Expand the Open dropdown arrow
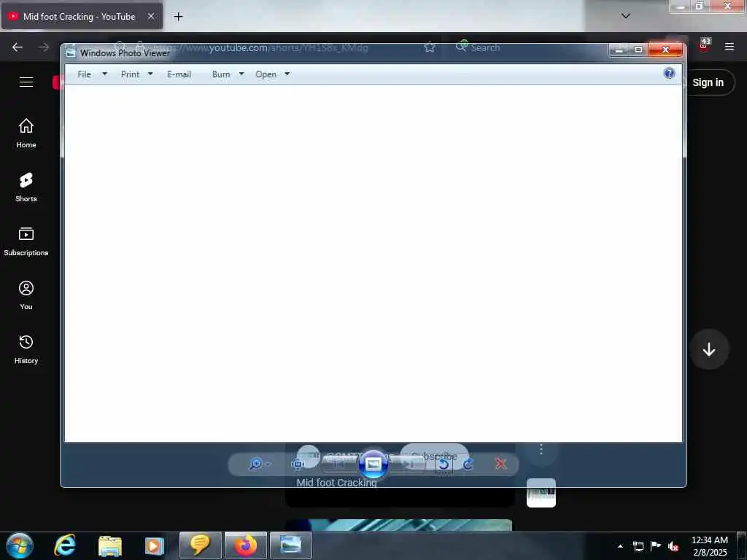The image size is (747, 560). click(x=287, y=74)
